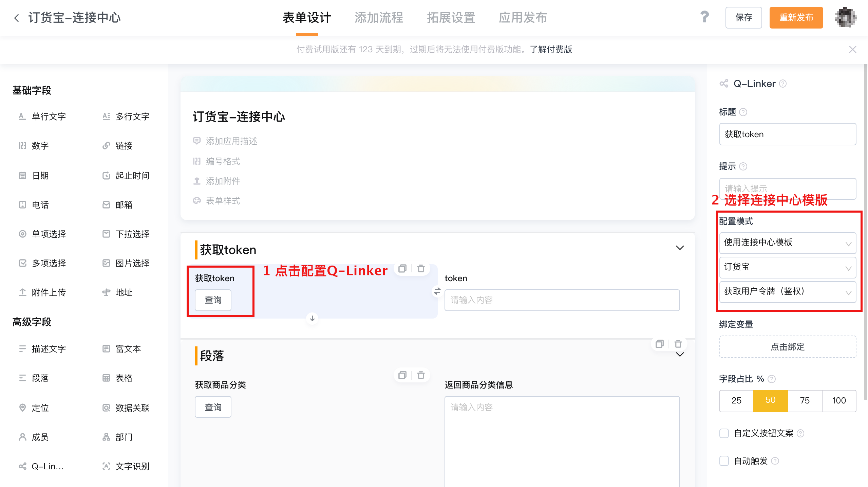Add a 段落 field from the palette
The image size is (868, 487).
(34, 378)
